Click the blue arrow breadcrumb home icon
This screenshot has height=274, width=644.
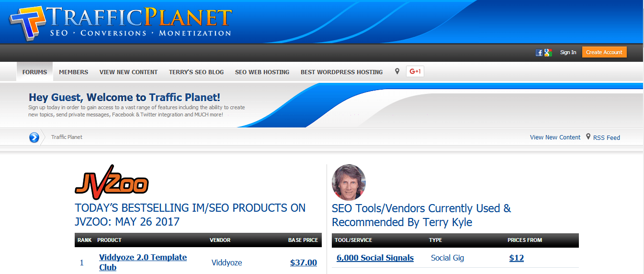34,137
